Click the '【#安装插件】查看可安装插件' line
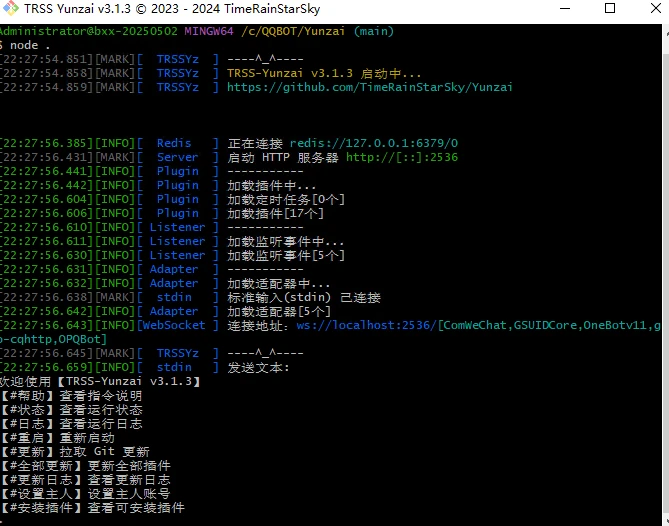 coord(93,508)
